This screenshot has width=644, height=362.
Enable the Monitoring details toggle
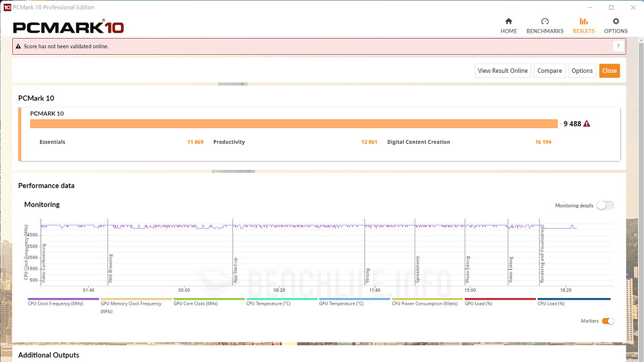coord(605,205)
